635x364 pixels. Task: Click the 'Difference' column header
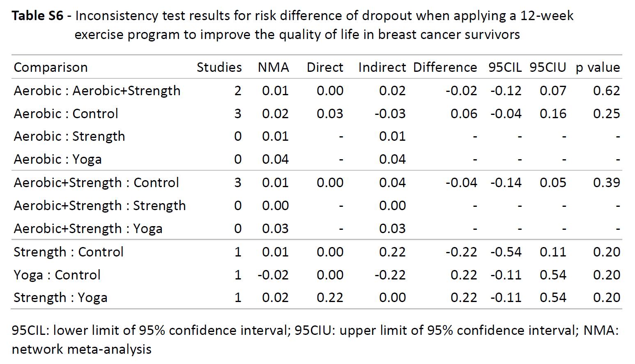tap(445, 67)
